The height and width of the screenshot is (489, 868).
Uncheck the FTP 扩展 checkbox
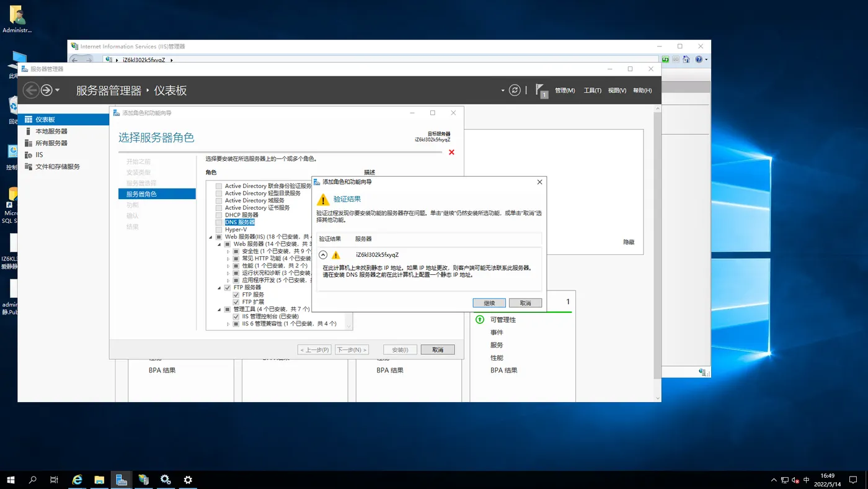(236, 302)
